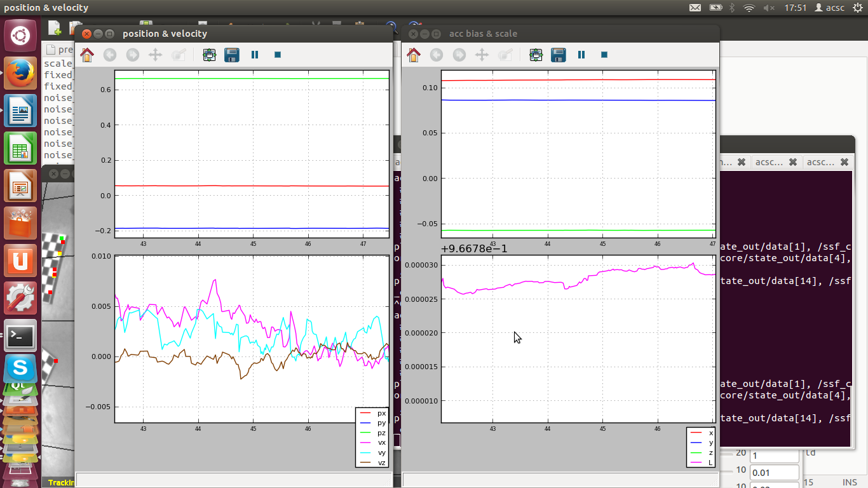Image resolution: width=868 pixels, height=488 pixels.
Task: Activate pan tool in position & velocity window
Action: (155, 55)
